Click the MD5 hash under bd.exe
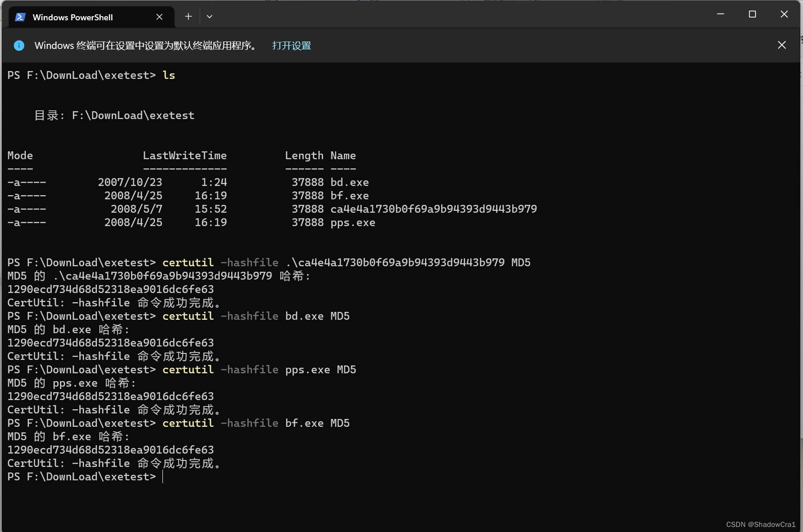Screen dimensions: 803x532 coord(111,343)
